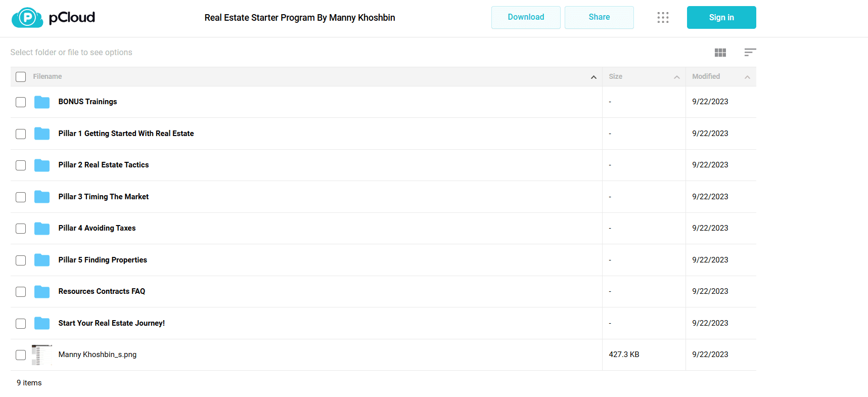
Task: Check the Pillar 5 Finding Properties checkbox
Action: pos(21,260)
